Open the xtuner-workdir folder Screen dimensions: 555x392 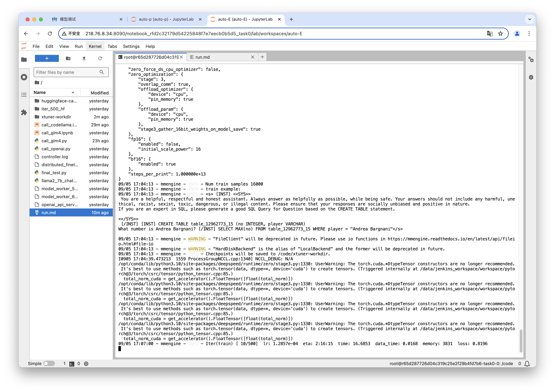click(56, 117)
